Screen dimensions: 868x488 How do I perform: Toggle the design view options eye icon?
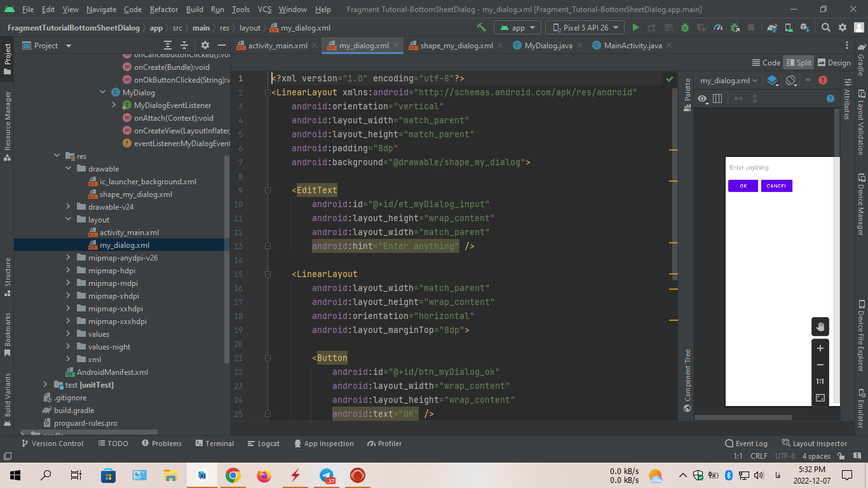coord(702,98)
